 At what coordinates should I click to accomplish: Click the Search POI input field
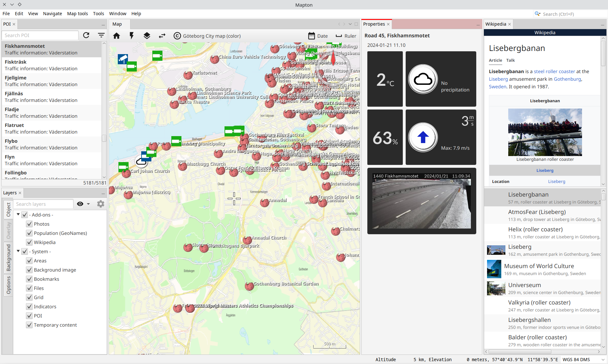(40, 35)
